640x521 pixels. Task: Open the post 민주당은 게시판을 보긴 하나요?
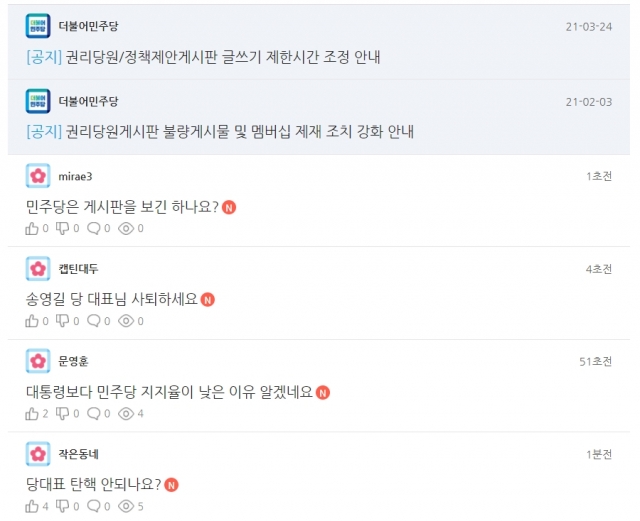[x=122, y=207]
